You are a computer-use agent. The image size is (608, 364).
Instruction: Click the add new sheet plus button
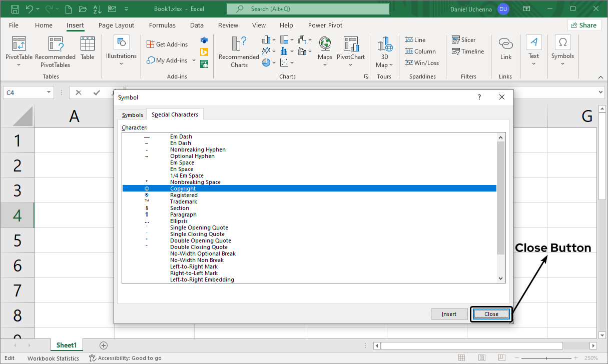tap(104, 345)
